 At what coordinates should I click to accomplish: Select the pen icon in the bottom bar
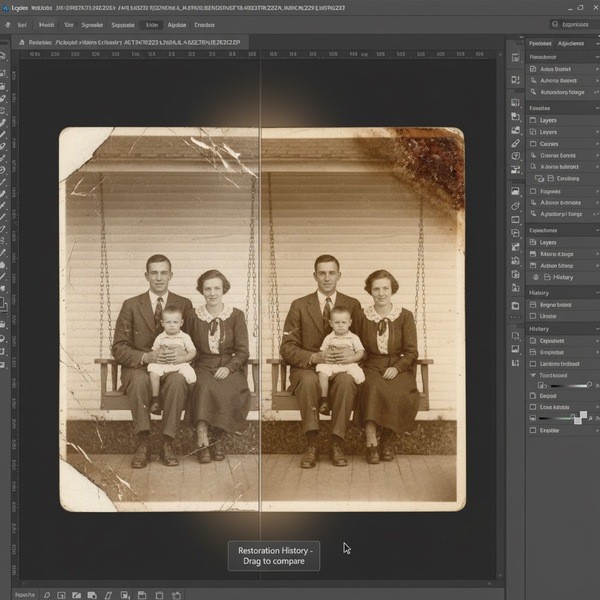tap(108, 595)
